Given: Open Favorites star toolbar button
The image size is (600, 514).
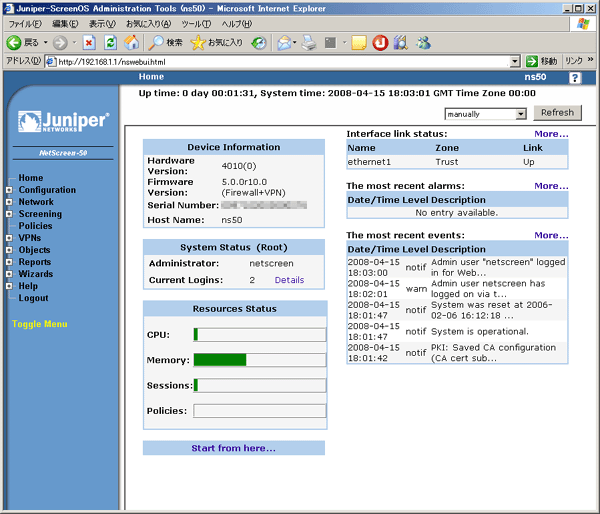Looking at the screenshot, I should click(x=198, y=42).
